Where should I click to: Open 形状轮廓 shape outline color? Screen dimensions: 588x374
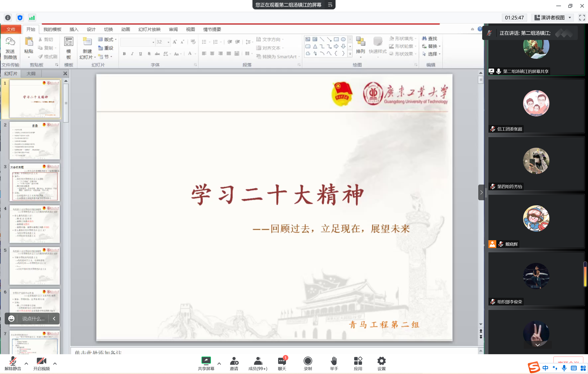[402, 46]
